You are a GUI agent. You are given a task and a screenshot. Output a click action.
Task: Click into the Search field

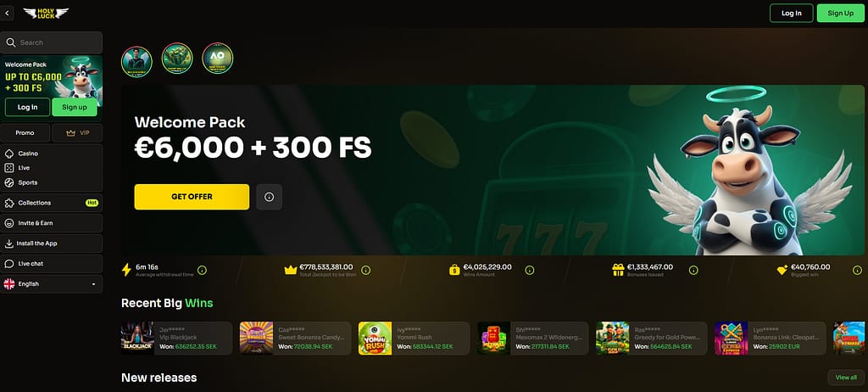click(x=52, y=42)
